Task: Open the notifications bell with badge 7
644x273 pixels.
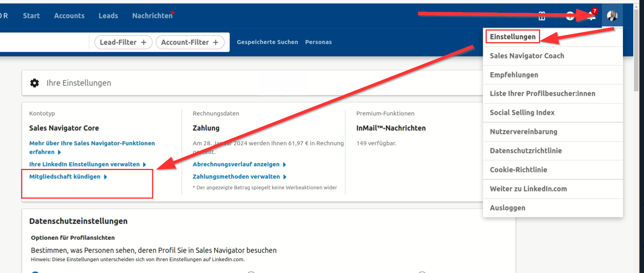Action: (591, 15)
